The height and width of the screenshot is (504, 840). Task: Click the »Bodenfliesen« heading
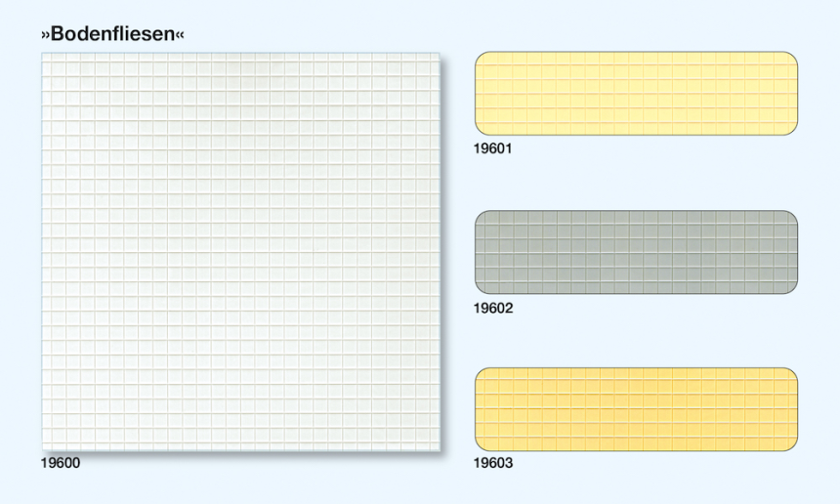(x=113, y=34)
